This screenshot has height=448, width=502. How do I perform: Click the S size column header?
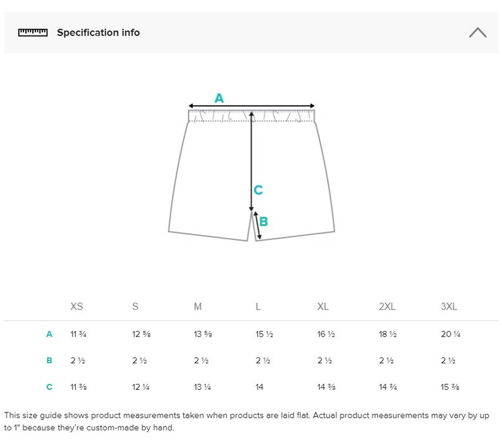(x=135, y=306)
